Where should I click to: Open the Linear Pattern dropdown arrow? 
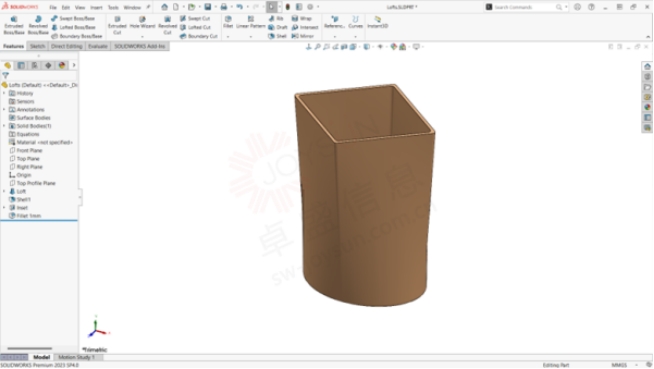(x=251, y=37)
